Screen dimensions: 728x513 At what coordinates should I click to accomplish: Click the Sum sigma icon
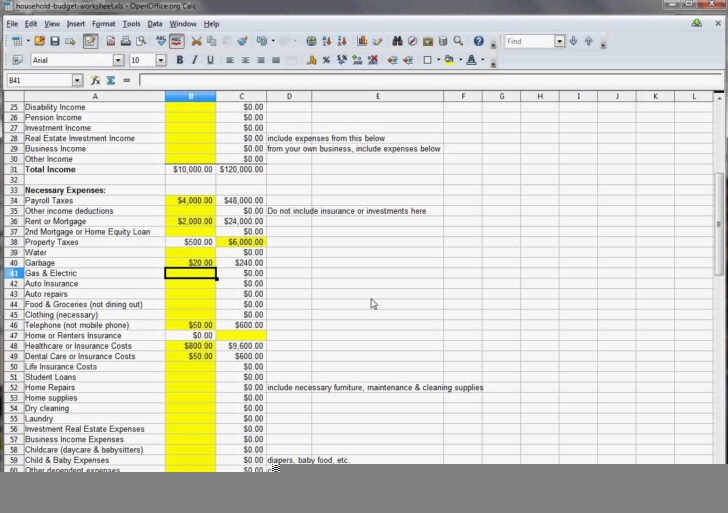click(110, 80)
